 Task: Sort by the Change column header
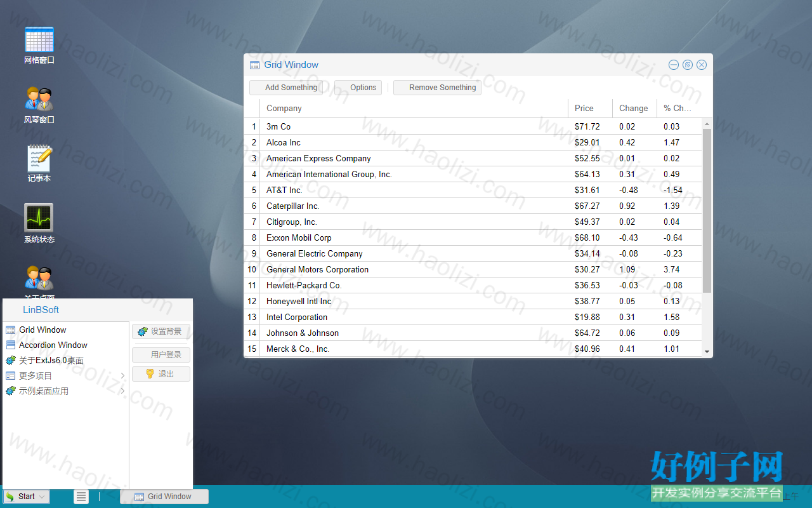634,109
